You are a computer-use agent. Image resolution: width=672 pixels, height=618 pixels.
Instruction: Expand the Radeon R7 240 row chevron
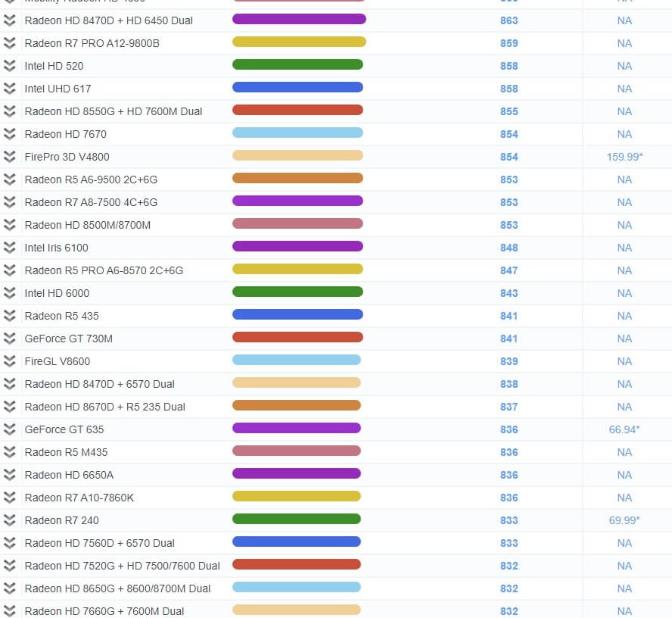click(9, 520)
